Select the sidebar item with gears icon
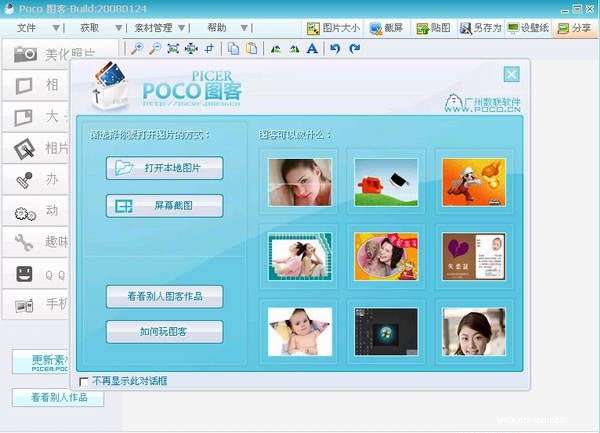The height and width of the screenshot is (433, 600). pyautogui.click(x=36, y=211)
